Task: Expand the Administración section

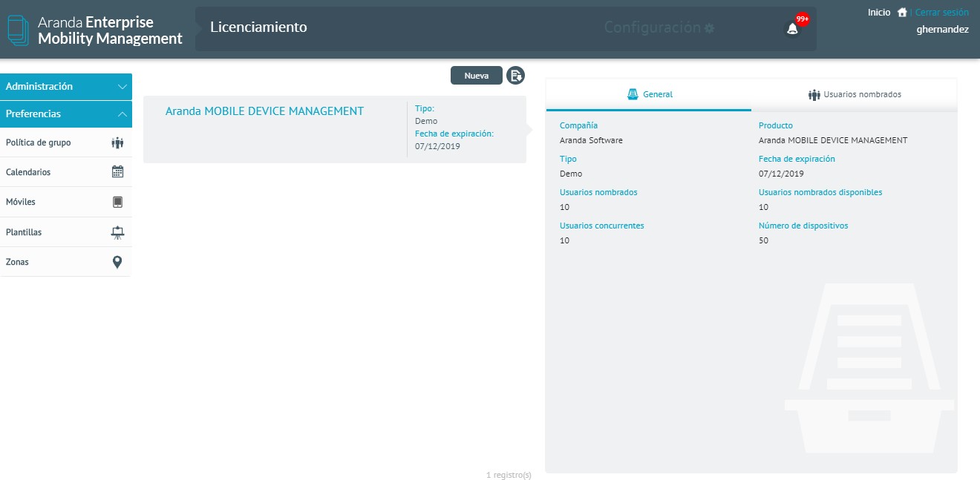Action: point(66,87)
